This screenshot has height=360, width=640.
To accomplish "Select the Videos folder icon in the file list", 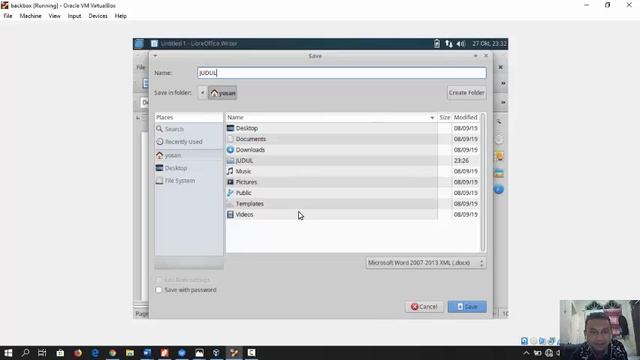I will [230, 214].
